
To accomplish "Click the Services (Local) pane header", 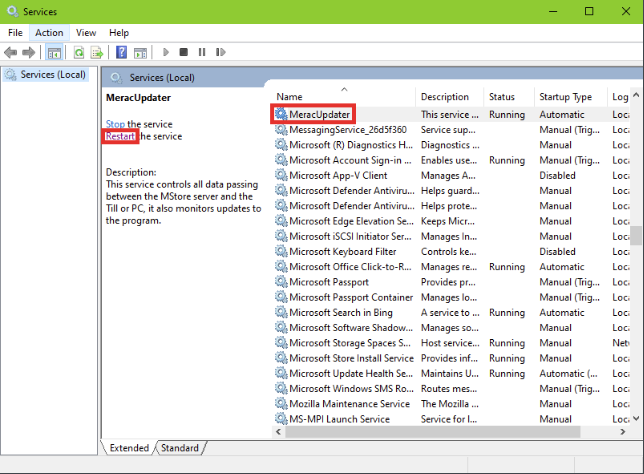I will (x=162, y=78).
